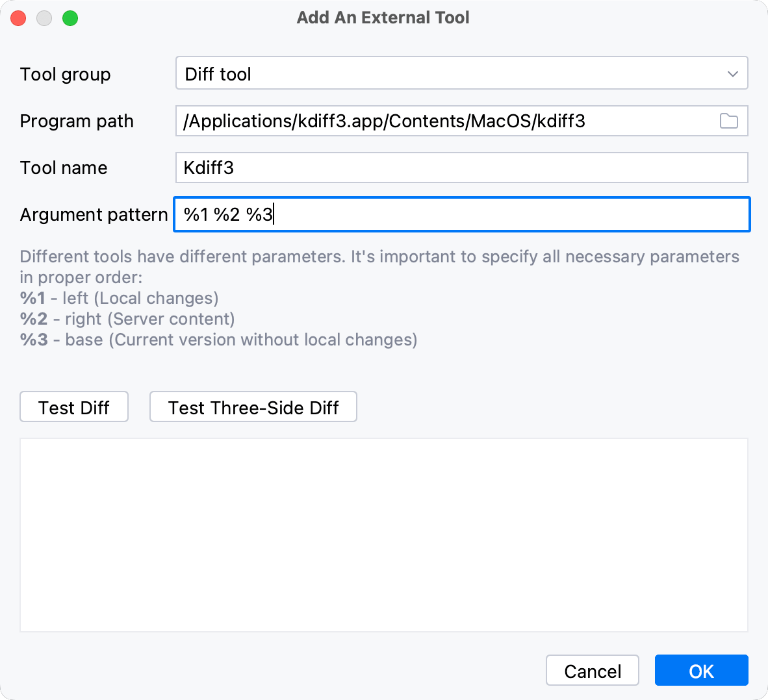Click the Tool group chevron arrow

732,73
